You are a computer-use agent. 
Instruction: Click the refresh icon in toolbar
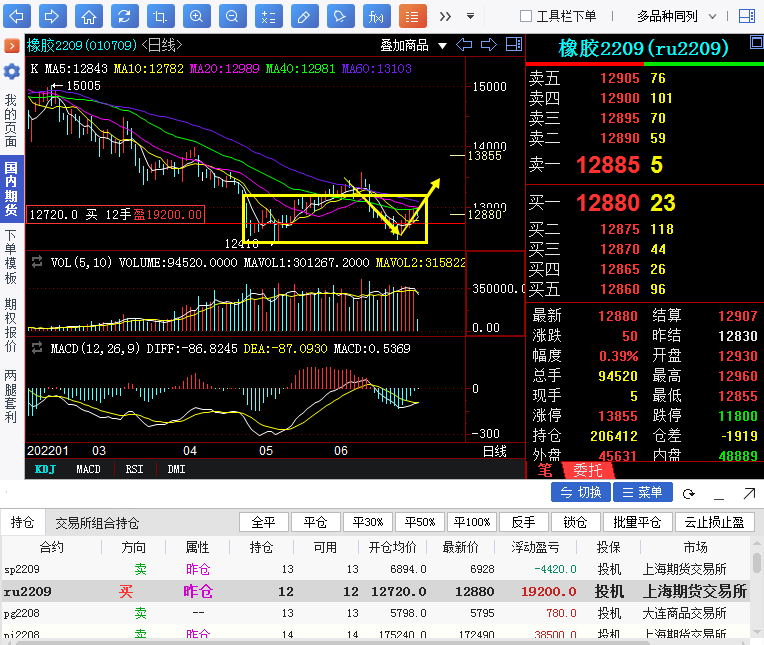pos(123,16)
